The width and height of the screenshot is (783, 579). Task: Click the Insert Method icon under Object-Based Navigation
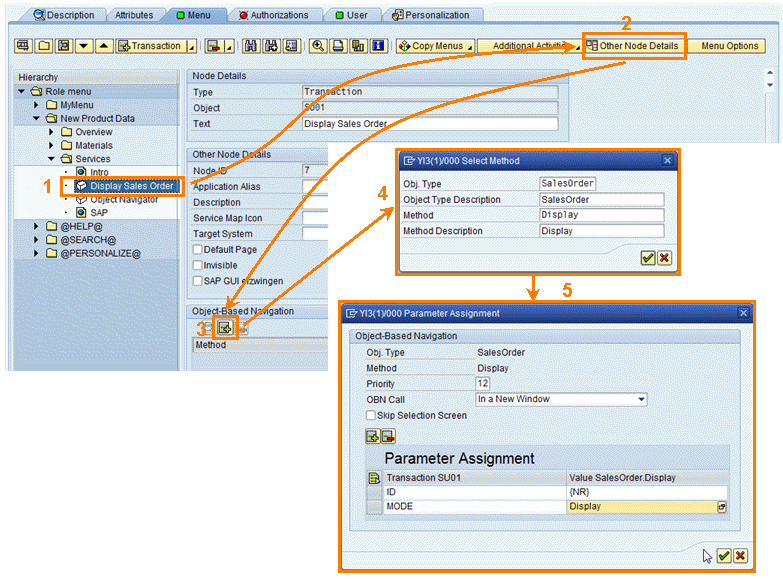tap(226, 327)
